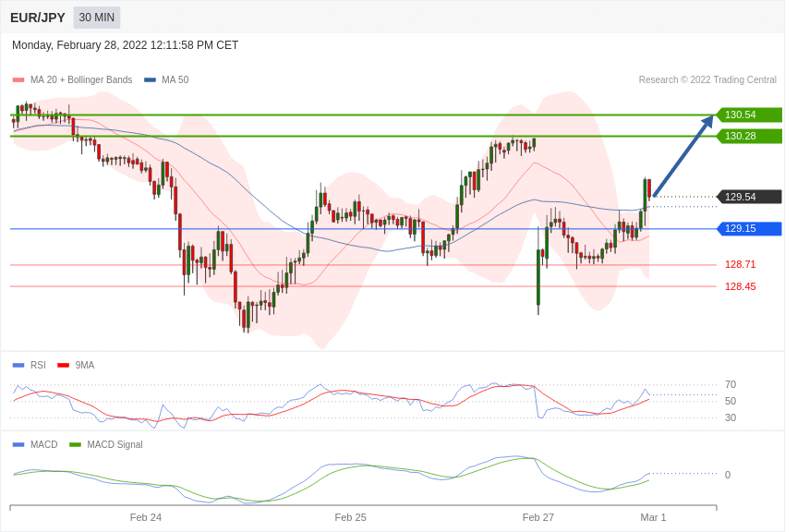
Task: Click the blue RSI legend swatch
Action: click(x=18, y=366)
